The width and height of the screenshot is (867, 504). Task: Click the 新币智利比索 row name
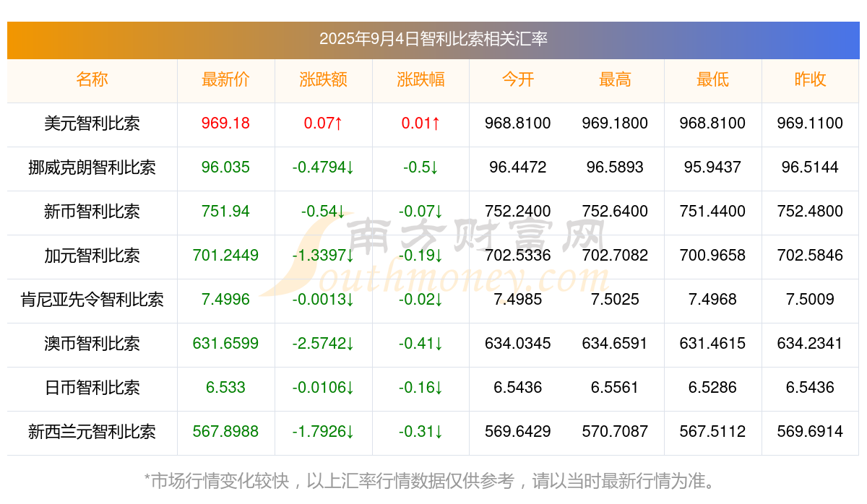coord(92,212)
